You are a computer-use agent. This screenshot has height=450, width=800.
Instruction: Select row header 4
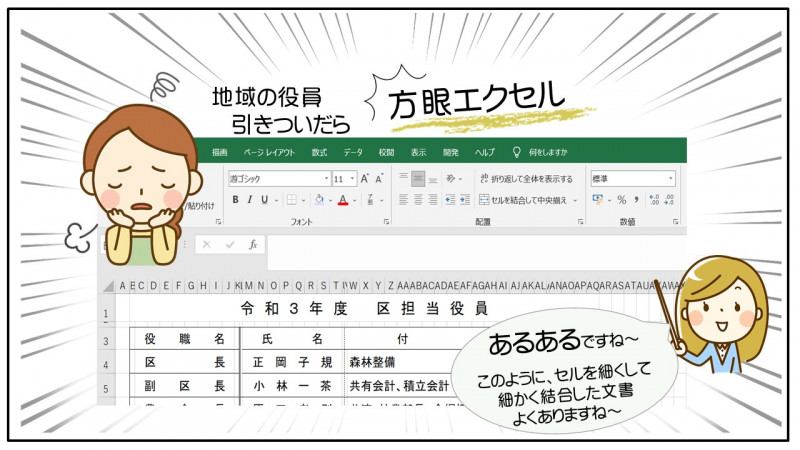point(106,364)
